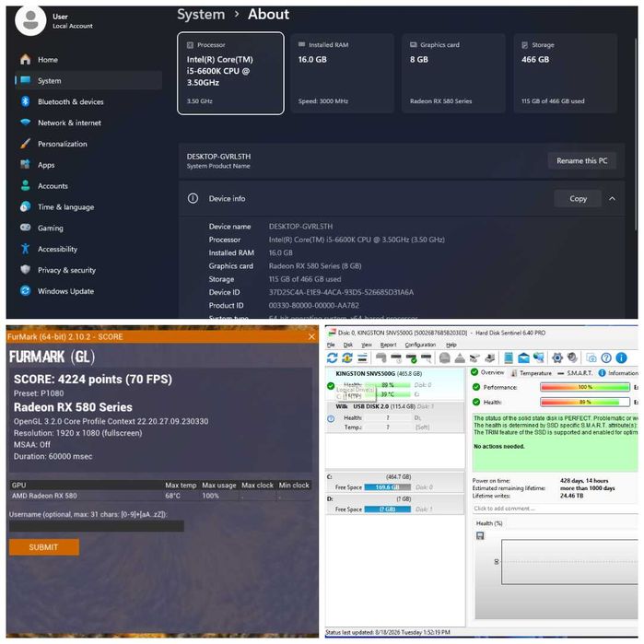Screen dimensions: 644x644
Task: Click 'AMD Radeon RX 580' row in FurMark table
Action: tap(160, 496)
